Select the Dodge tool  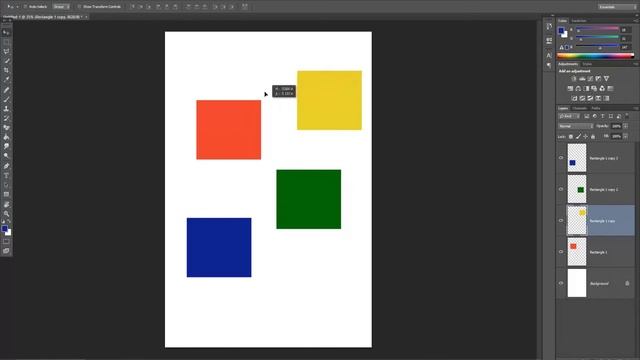[6, 156]
